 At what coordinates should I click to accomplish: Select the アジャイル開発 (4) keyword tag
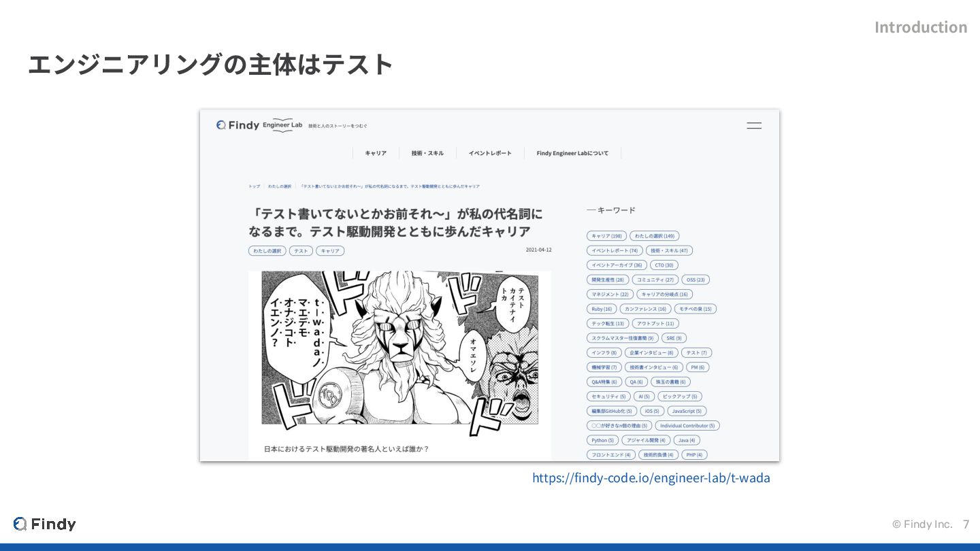[x=647, y=441]
